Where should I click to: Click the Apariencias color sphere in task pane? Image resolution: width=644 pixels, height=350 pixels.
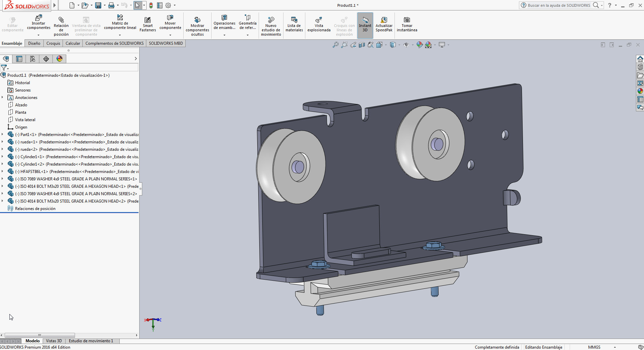click(x=640, y=91)
